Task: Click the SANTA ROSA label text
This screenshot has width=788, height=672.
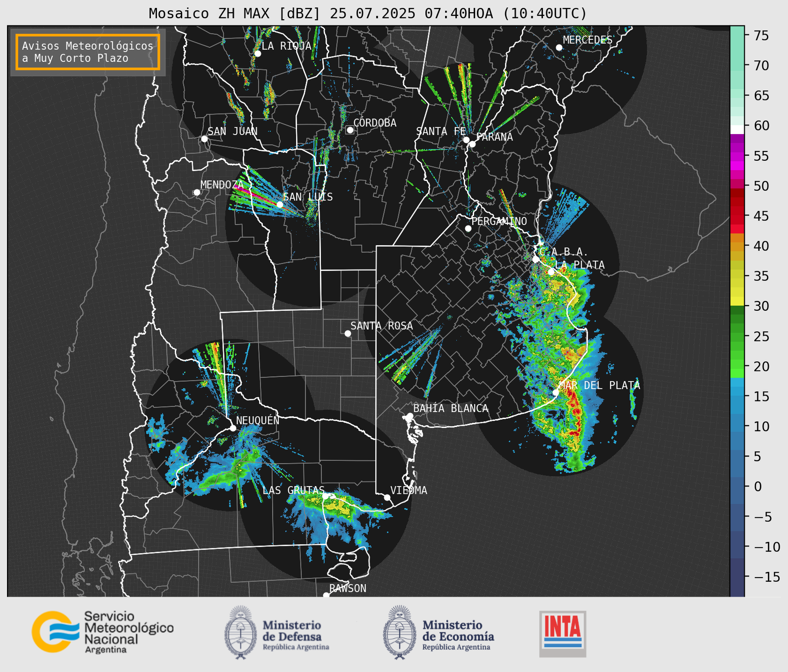Action: [x=382, y=326]
